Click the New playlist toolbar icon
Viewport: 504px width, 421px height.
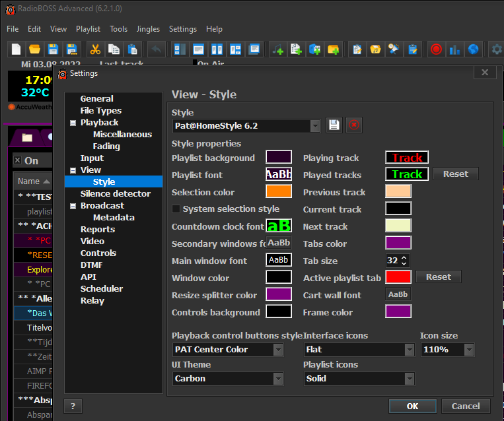(x=16, y=49)
